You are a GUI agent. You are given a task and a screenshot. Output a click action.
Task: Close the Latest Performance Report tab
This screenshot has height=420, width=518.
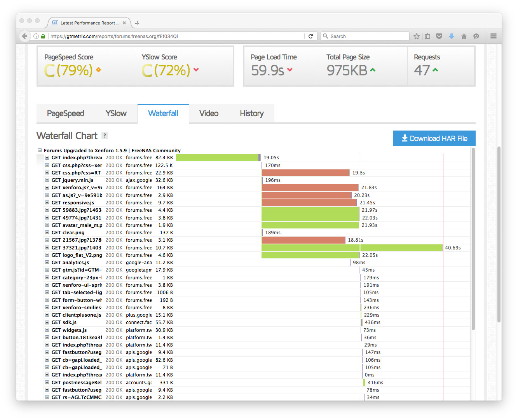click(x=124, y=23)
